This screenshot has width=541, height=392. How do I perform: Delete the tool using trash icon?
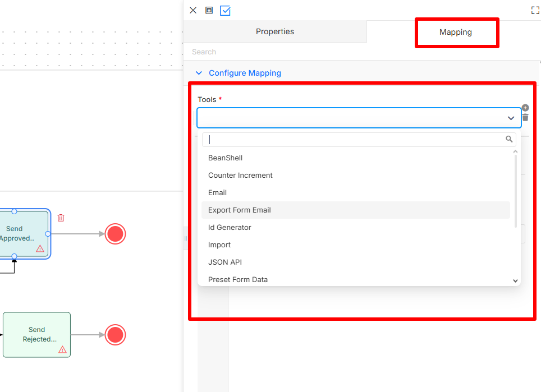[525, 118]
